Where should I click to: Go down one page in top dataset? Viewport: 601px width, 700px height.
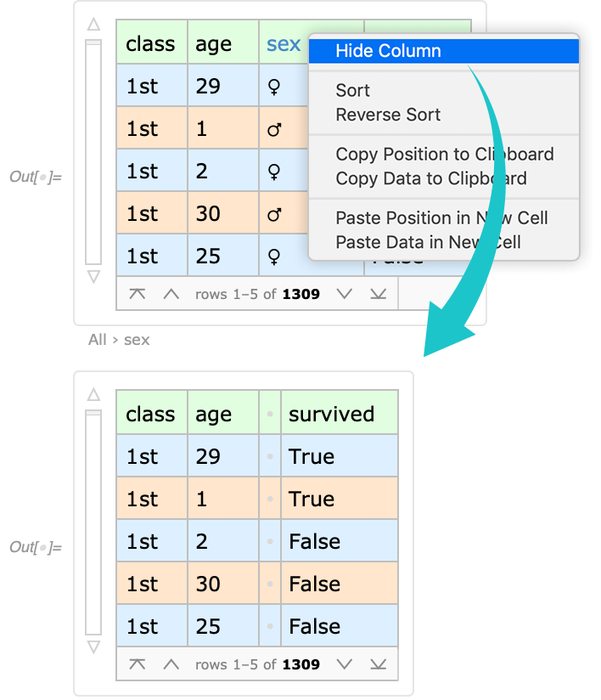coord(344,294)
